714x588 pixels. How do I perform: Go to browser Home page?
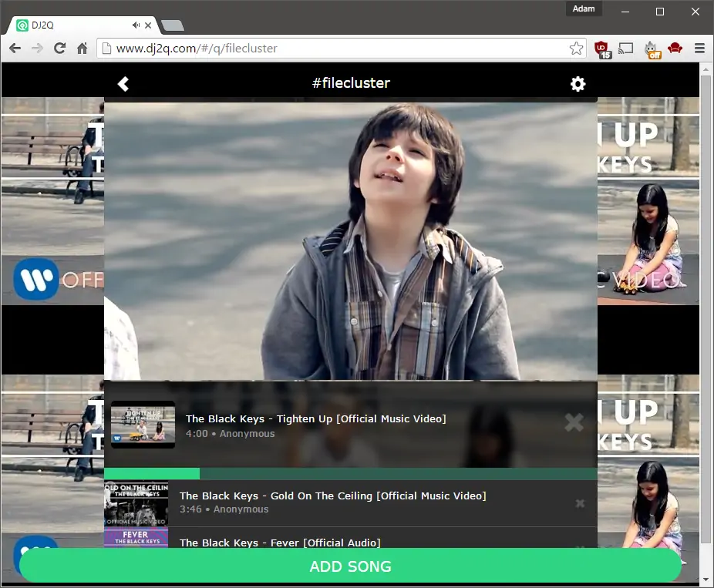coord(82,49)
